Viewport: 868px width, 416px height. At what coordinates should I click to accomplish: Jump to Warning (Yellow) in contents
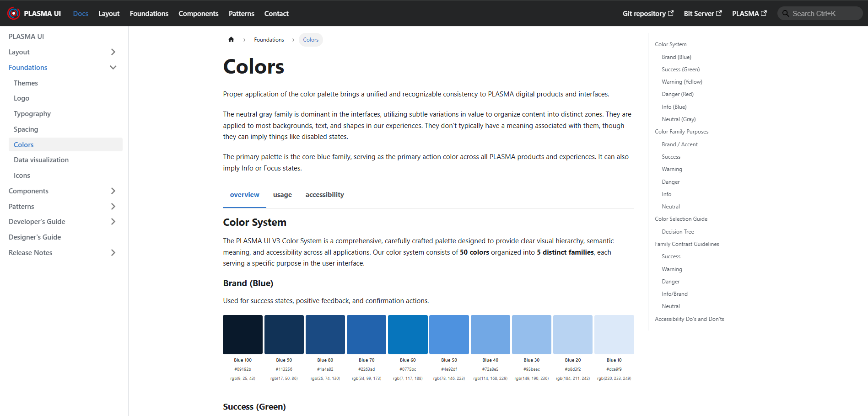pos(682,82)
